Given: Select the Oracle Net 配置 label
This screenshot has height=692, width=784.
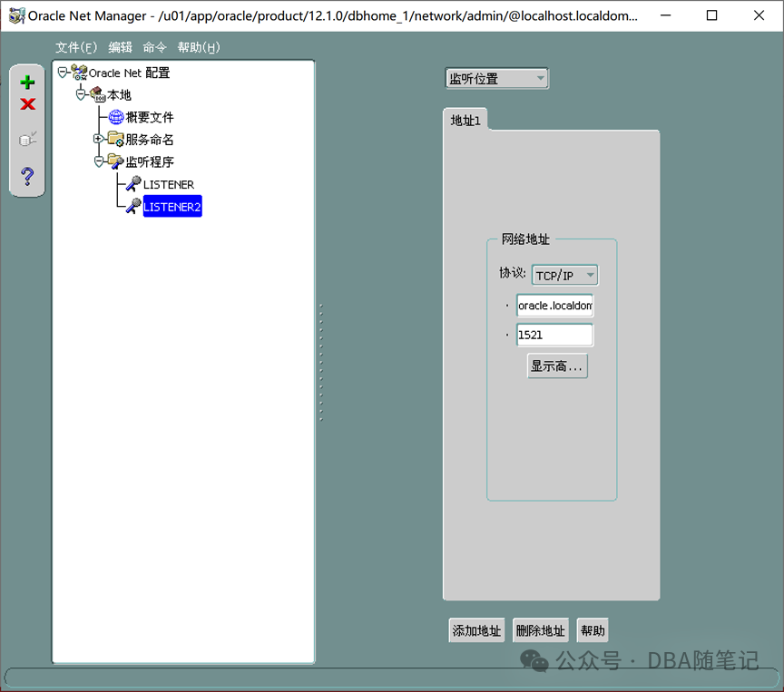Looking at the screenshot, I should (130, 73).
